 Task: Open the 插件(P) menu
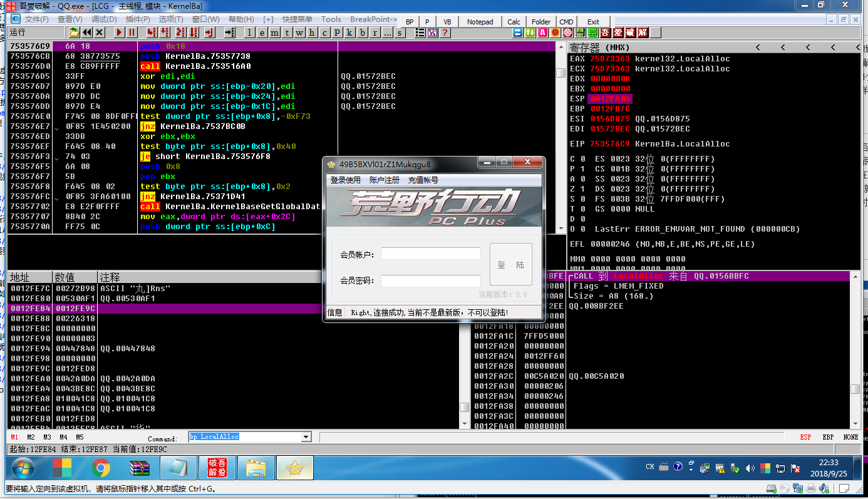138,19
